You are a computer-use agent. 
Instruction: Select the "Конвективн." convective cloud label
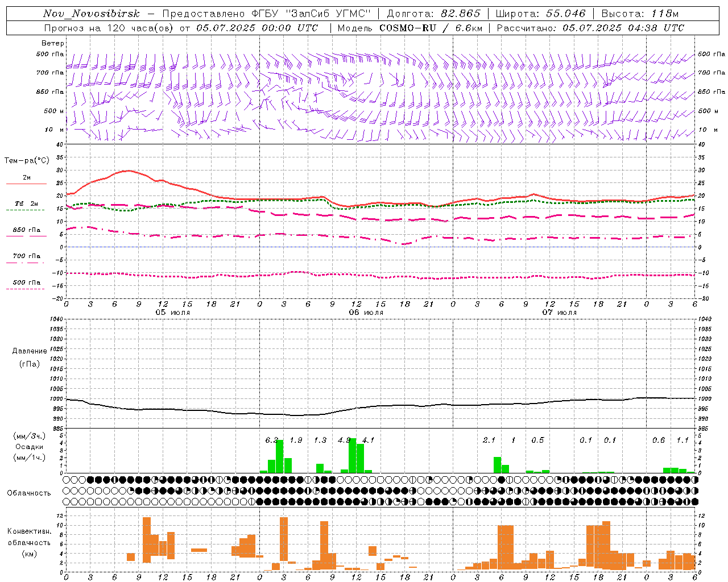29,531
